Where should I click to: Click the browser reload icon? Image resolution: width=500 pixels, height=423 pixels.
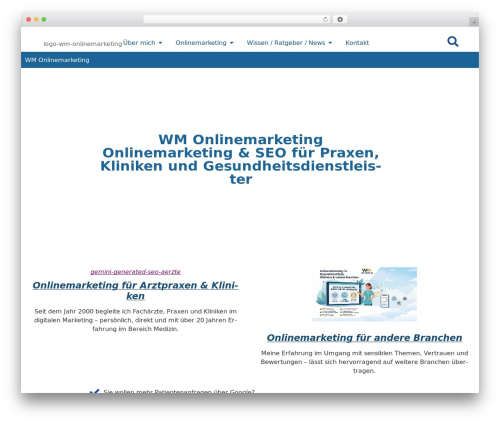click(325, 19)
